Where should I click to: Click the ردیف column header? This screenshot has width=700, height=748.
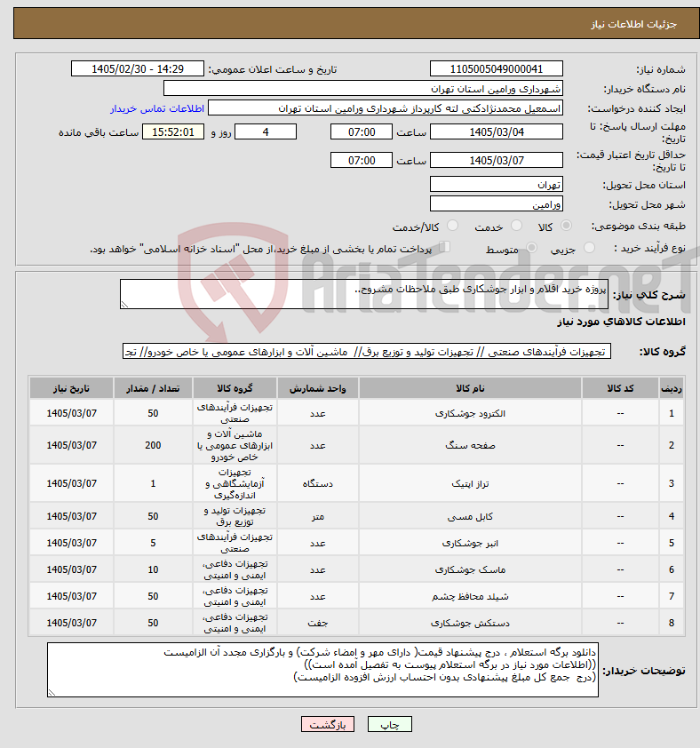click(x=672, y=388)
